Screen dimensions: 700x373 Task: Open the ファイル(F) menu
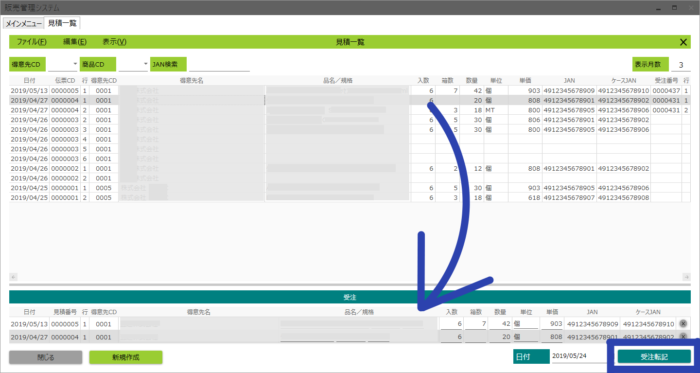(31, 42)
